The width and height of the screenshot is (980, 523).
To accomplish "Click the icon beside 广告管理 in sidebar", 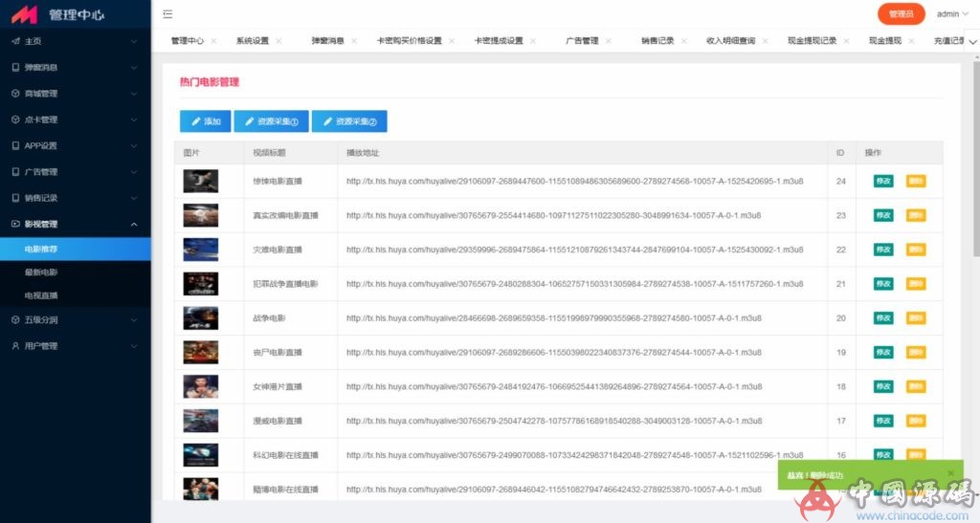I will click(15, 172).
